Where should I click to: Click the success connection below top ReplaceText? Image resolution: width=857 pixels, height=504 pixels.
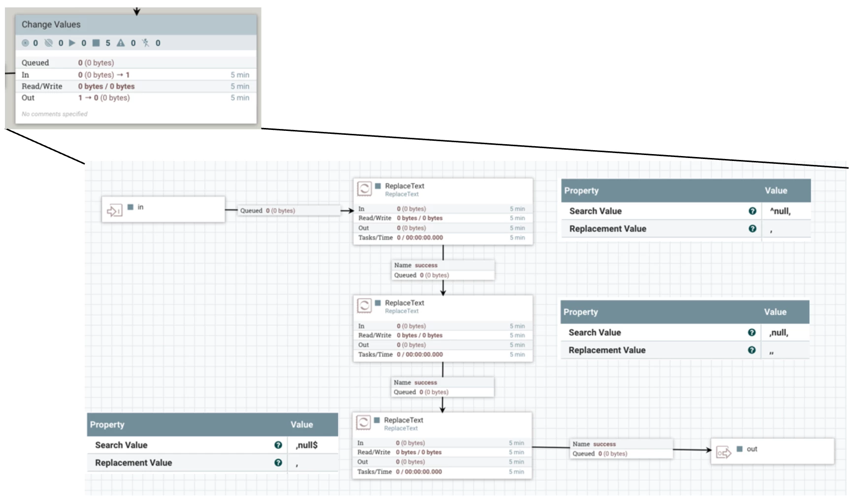pyautogui.click(x=443, y=270)
